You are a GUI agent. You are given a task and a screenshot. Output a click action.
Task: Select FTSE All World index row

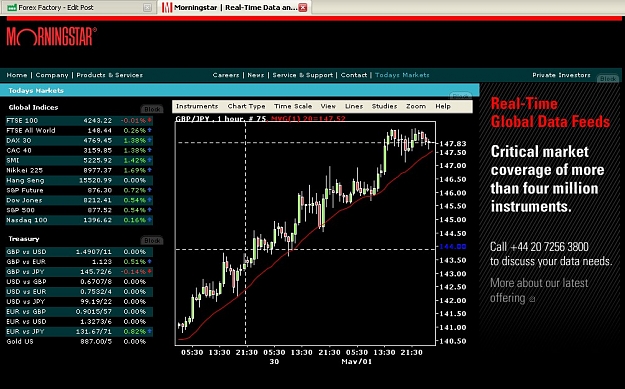point(79,130)
